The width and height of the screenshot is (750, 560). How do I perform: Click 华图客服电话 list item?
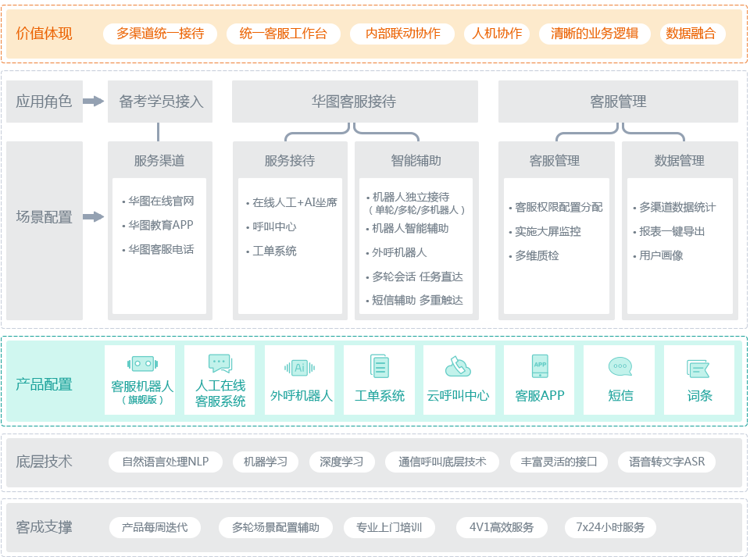[159, 249]
